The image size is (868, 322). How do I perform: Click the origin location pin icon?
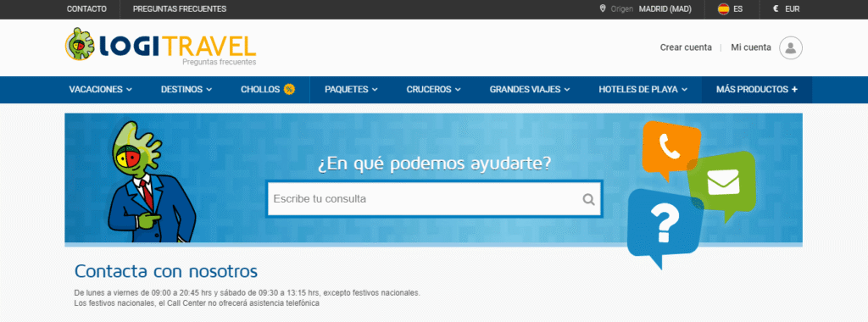click(603, 8)
